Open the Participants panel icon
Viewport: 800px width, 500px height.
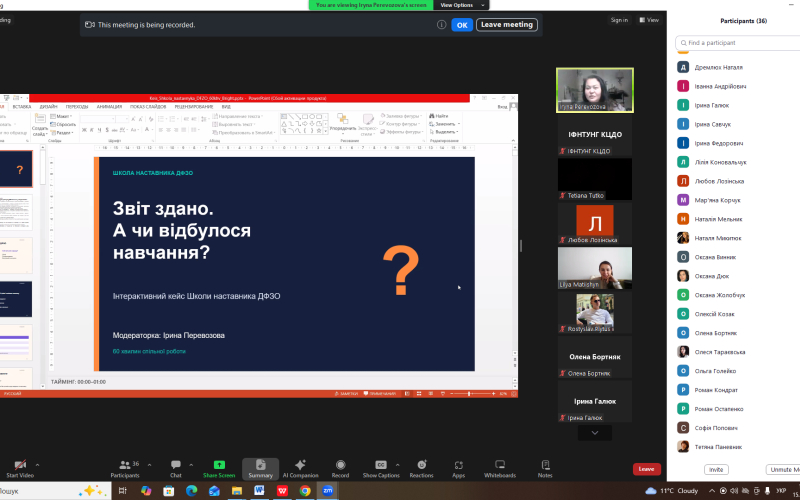(124, 465)
